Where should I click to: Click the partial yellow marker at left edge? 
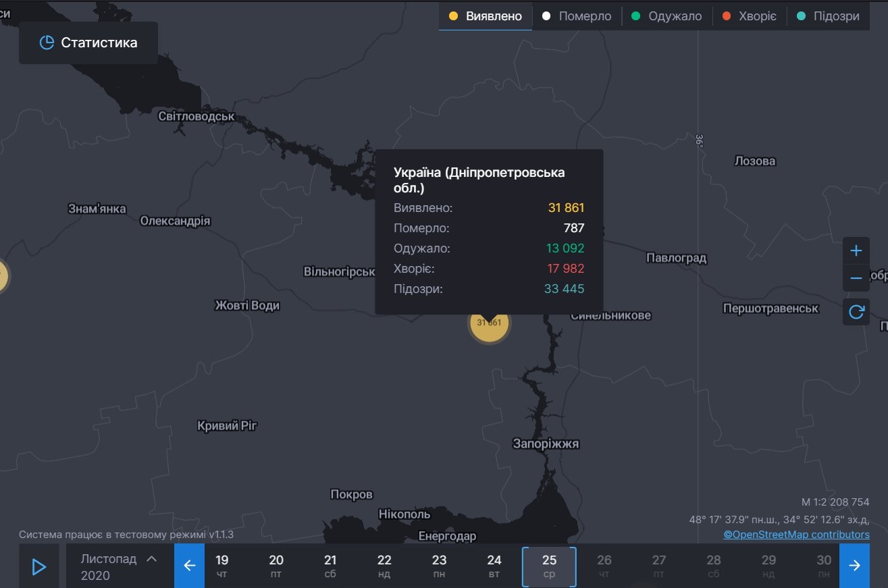2,276
